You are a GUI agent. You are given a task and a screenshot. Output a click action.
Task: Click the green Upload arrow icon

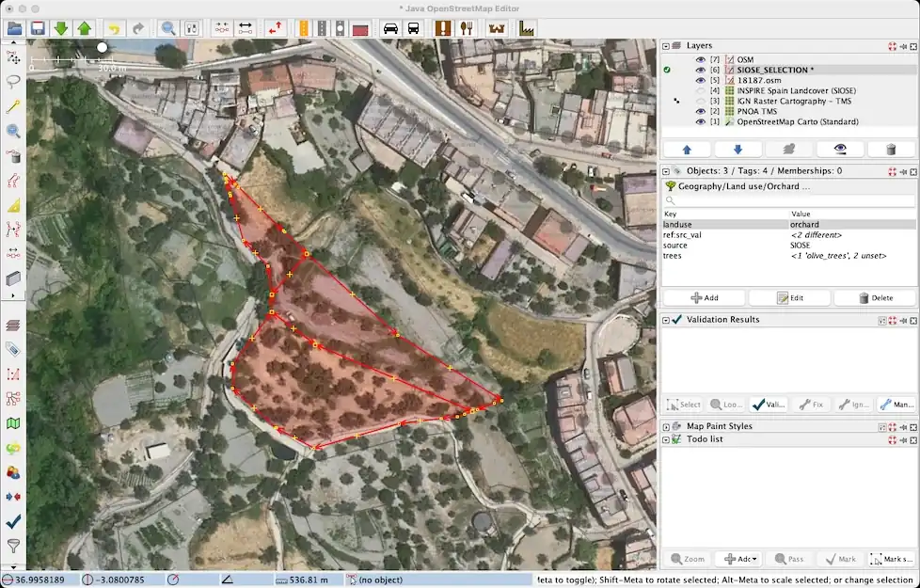85,28
